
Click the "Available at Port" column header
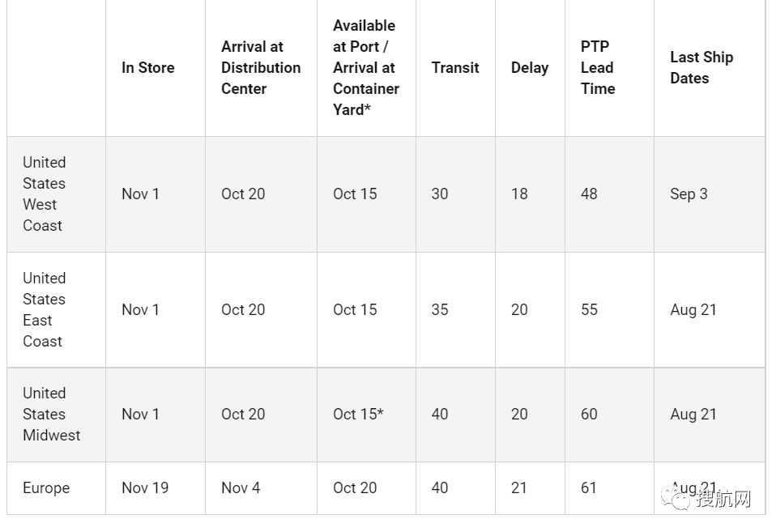click(365, 68)
